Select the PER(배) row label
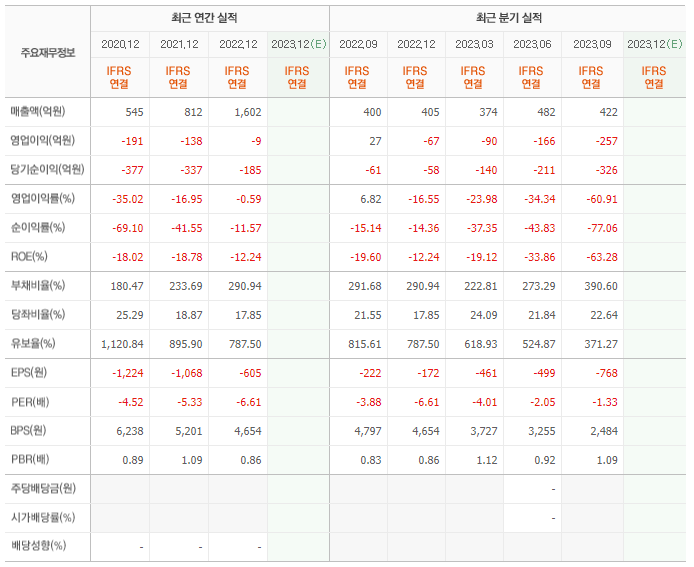Screen dimensions: 694x567 tap(30, 402)
